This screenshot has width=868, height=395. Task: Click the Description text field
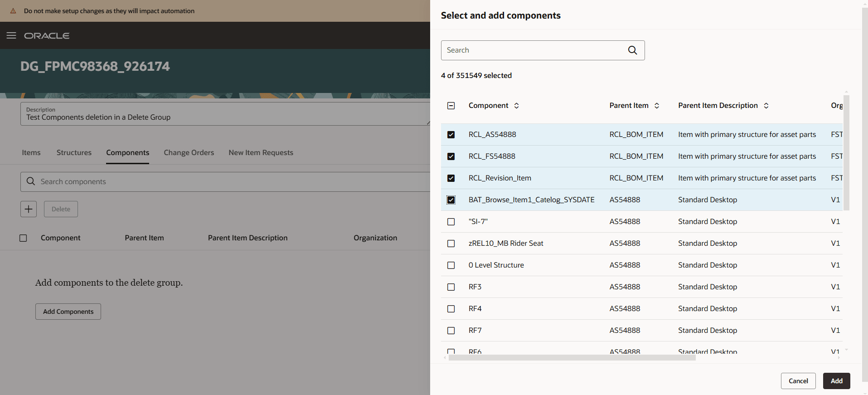coord(225,114)
